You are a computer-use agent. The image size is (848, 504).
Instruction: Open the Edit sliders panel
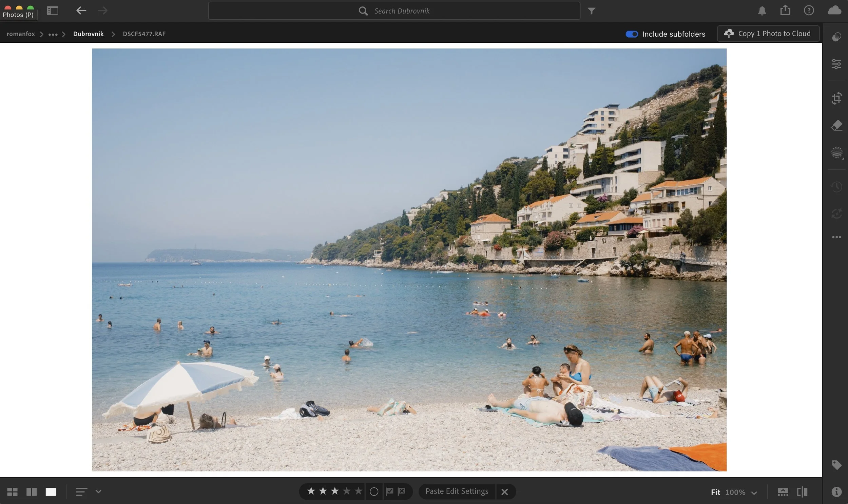click(x=836, y=64)
